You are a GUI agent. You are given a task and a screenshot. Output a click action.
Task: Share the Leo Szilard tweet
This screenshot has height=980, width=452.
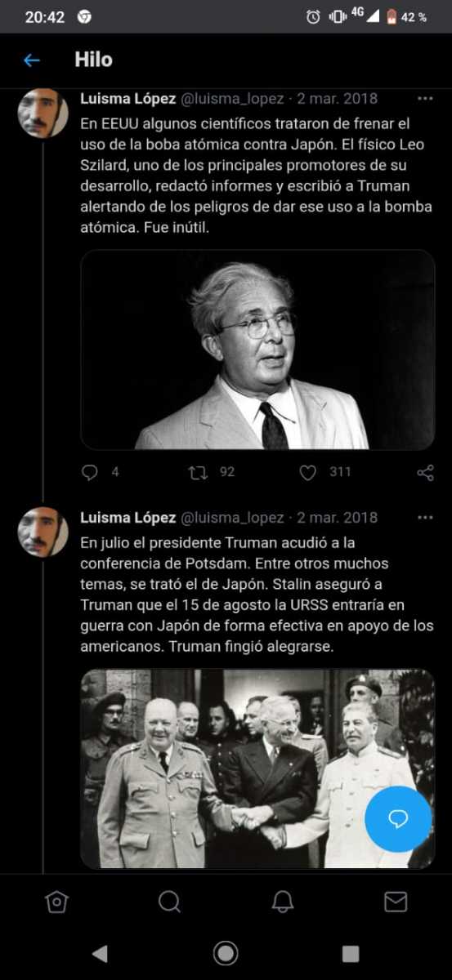click(x=425, y=472)
